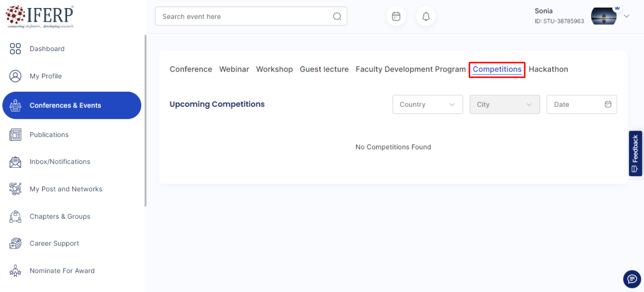
Task: Open the Feedback side button
Action: point(635,153)
